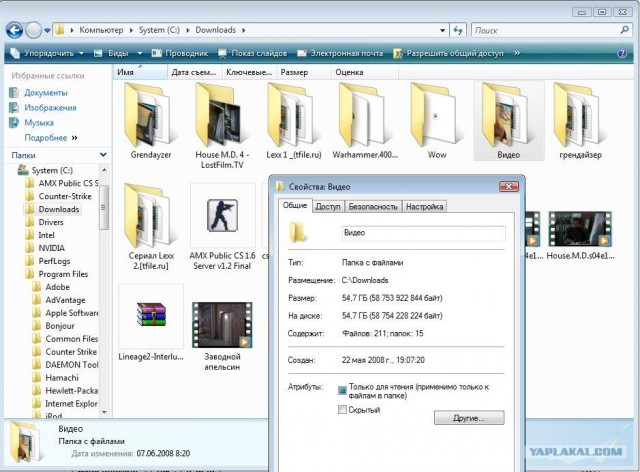This screenshot has width=640, height=472.
Task: Select Drivers folder in the tree
Action: [51, 223]
